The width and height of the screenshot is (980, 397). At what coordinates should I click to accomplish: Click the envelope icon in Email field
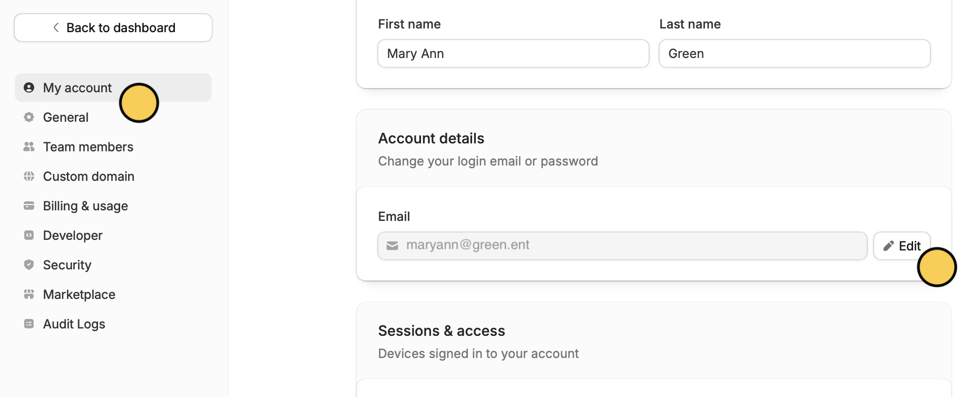[x=393, y=246]
